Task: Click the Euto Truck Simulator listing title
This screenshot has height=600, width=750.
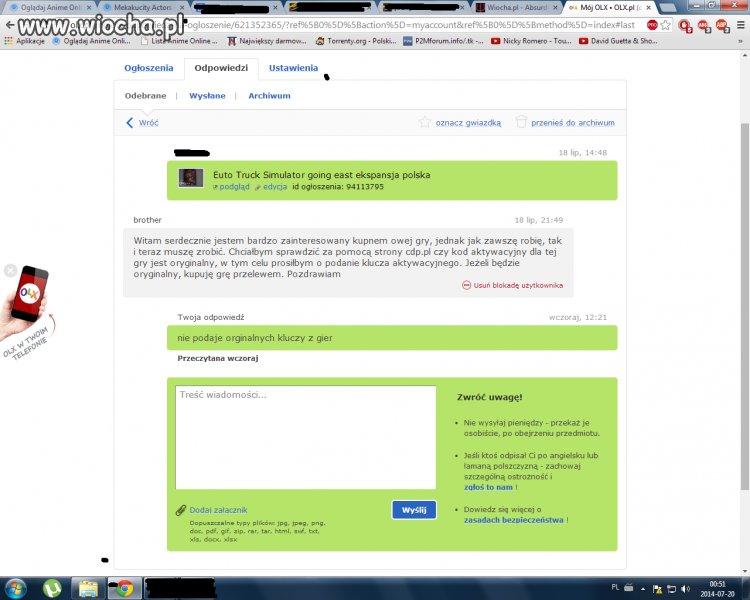Action: coord(321,175)
